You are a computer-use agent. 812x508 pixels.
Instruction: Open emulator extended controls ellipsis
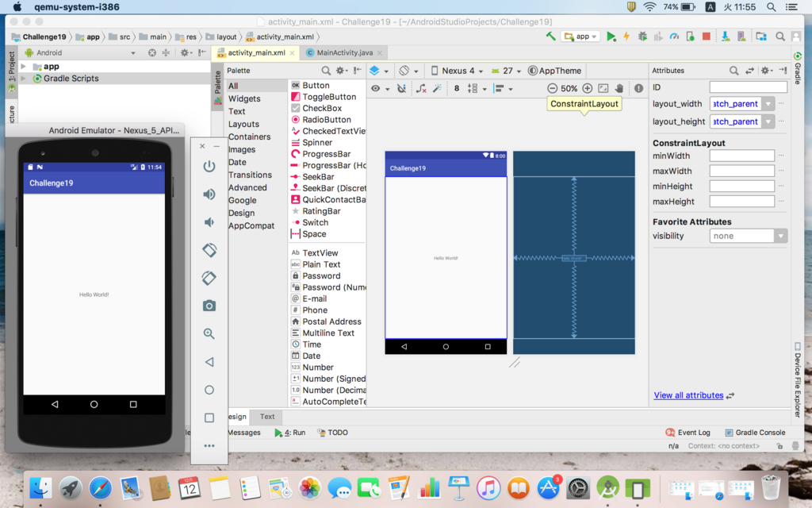pos(209,446)
